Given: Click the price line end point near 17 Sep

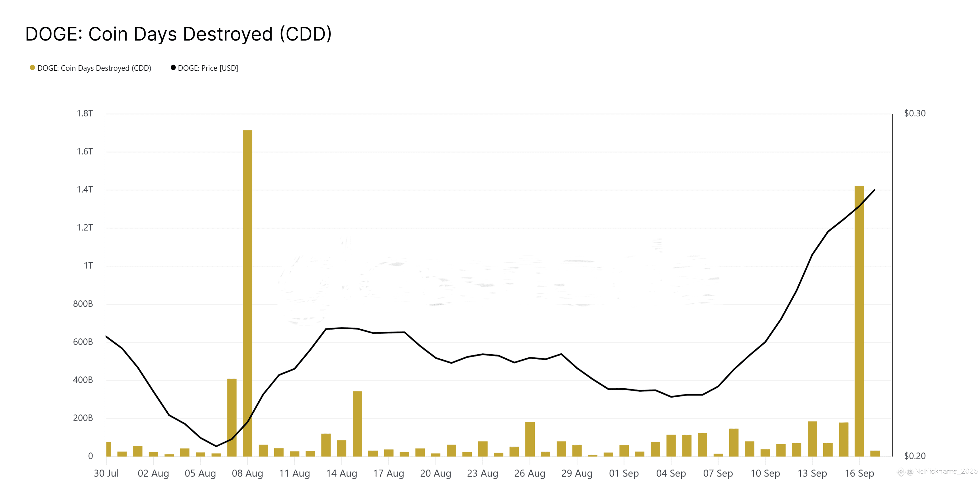Looking at the screenshot, I should coord(875,190).
